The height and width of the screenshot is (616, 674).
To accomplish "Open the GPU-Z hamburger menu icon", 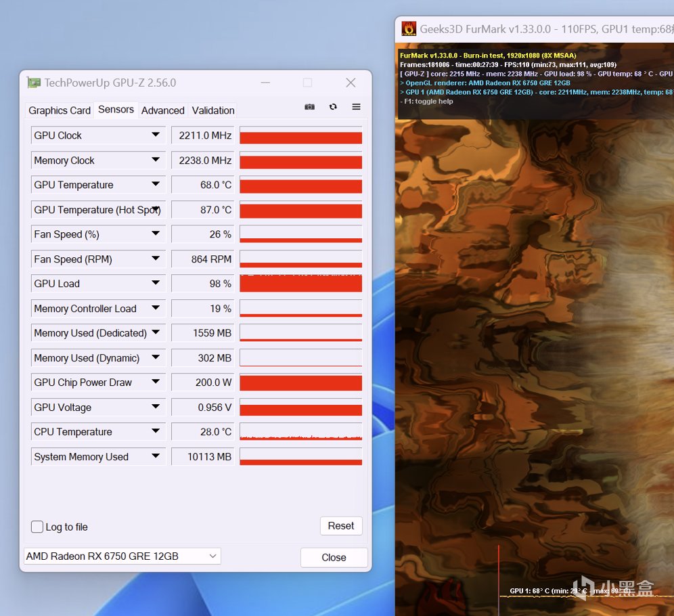I will (x=357, y=106).
